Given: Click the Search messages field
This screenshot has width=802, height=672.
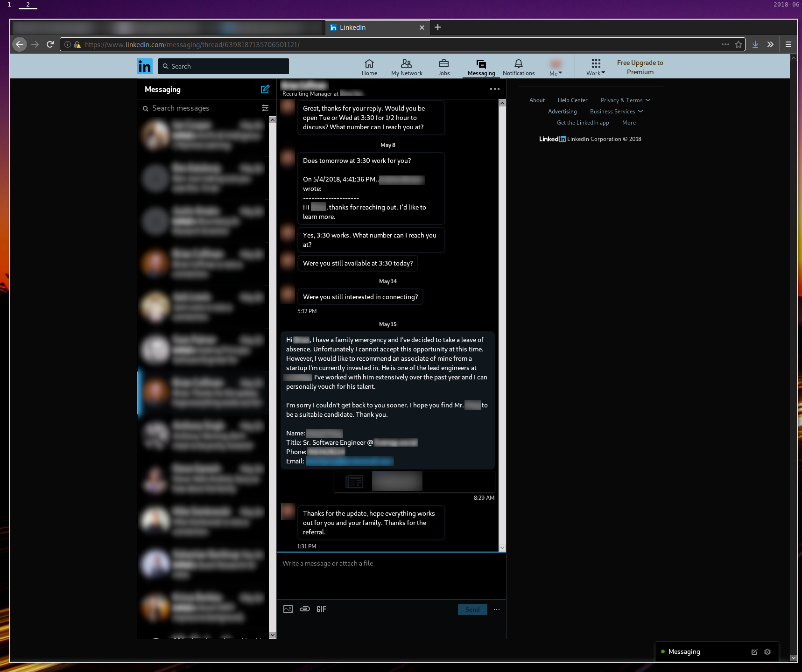Looking at the screenshot, I should coord(201,108).
